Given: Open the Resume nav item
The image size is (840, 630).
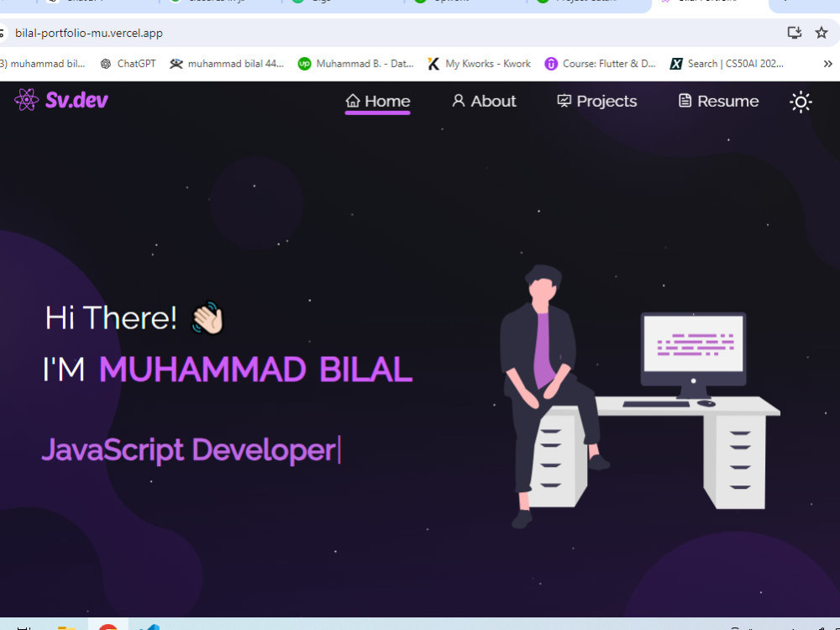Looking at the screenshot, I should (718, 102).
